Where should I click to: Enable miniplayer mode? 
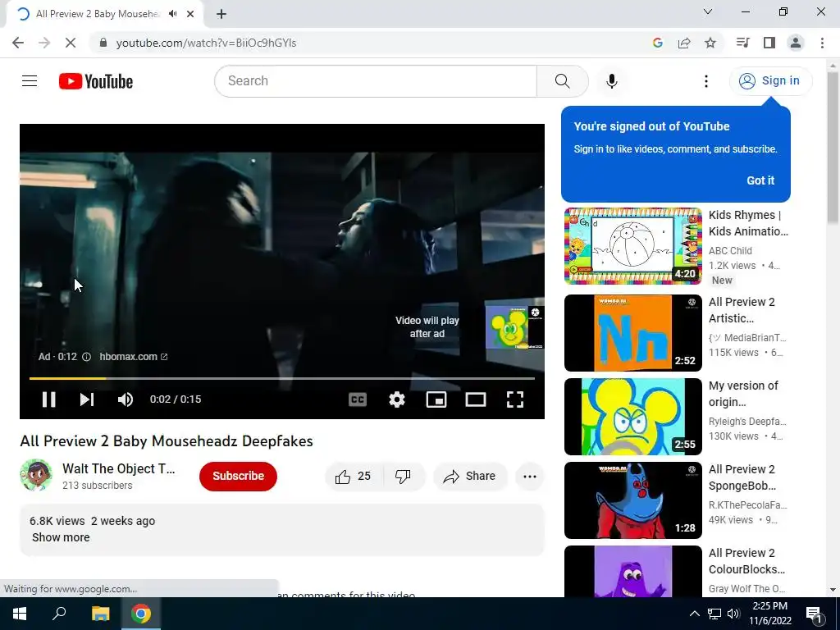tap(436, 399)
